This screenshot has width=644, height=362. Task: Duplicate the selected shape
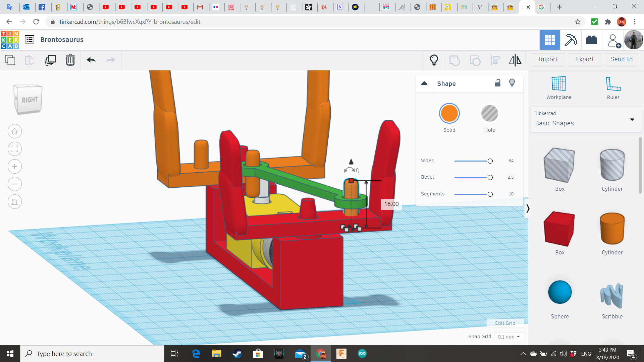pos(50,60)
